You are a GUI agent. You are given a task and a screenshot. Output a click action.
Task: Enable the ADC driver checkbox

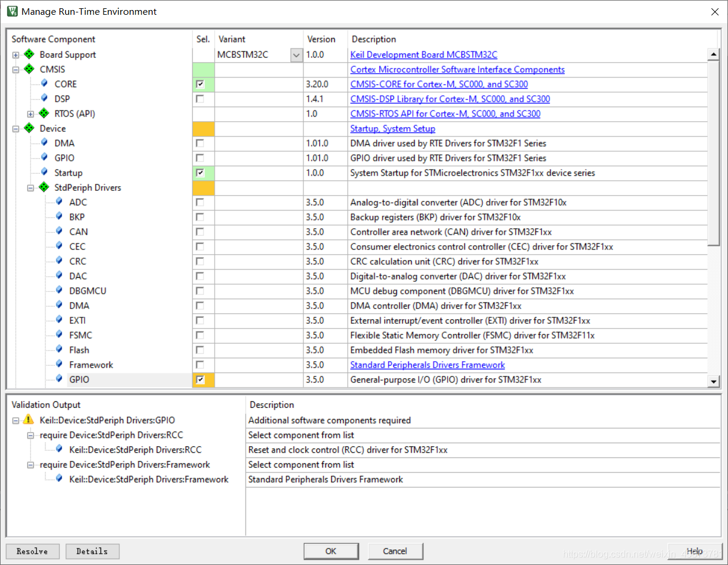tap(200, 202)
